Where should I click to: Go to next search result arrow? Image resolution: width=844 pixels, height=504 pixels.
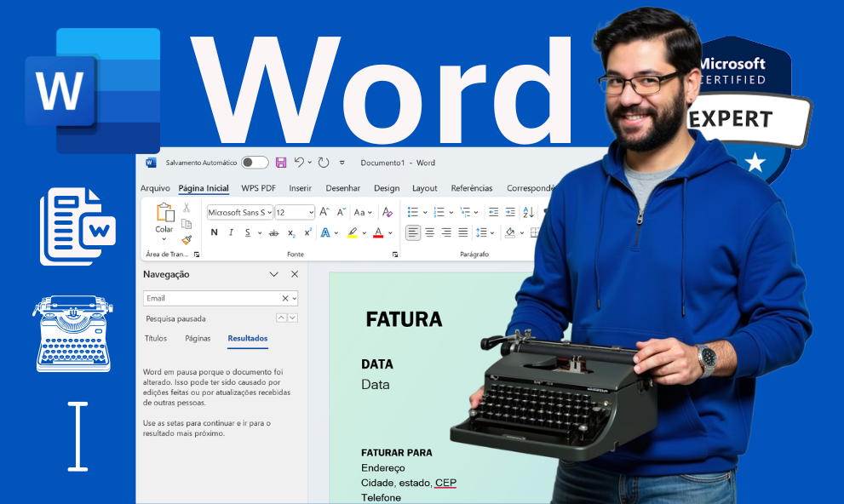(292, 318)
